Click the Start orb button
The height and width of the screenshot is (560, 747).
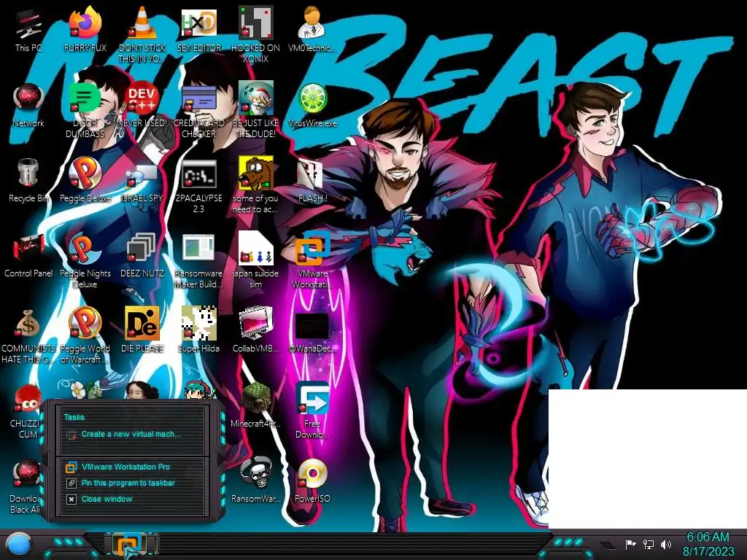18,545
